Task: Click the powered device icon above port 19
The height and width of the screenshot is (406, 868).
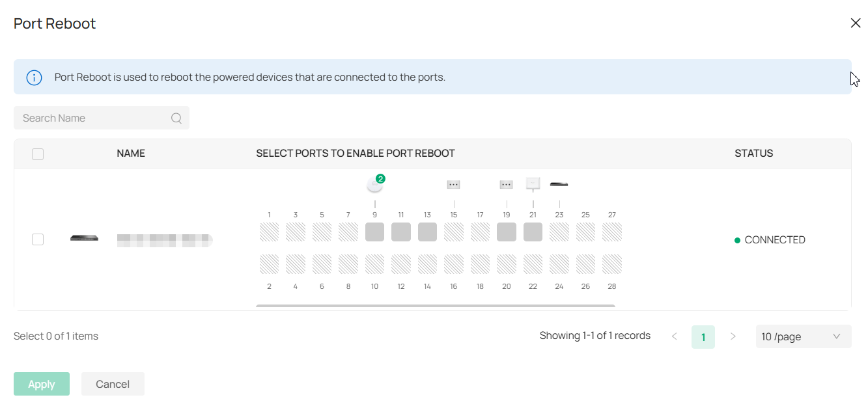Action: pos(507,184)
